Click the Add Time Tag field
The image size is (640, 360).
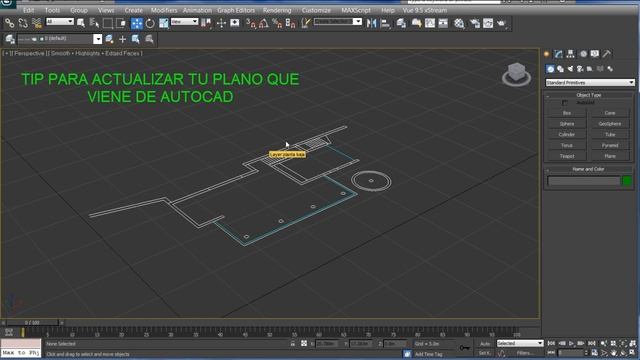pyautogui.click(x=428, y=354)
